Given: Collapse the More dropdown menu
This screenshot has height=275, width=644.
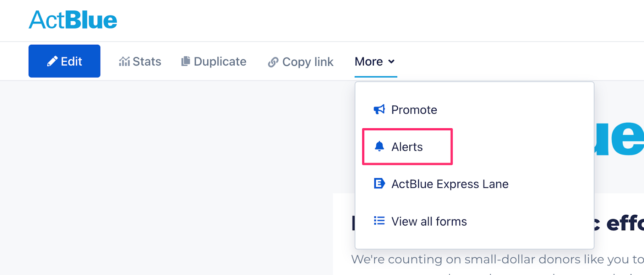Looking at the screenshot, I should click(x=375, y=62).
